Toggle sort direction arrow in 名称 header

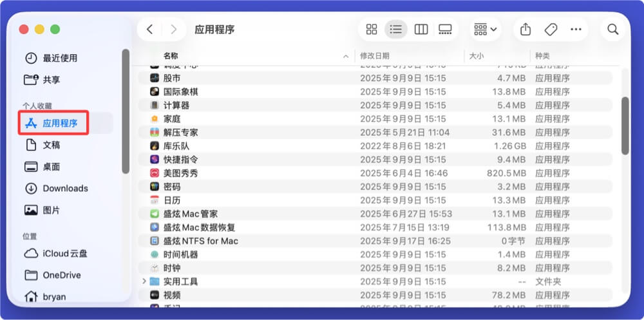coord(346,56)
